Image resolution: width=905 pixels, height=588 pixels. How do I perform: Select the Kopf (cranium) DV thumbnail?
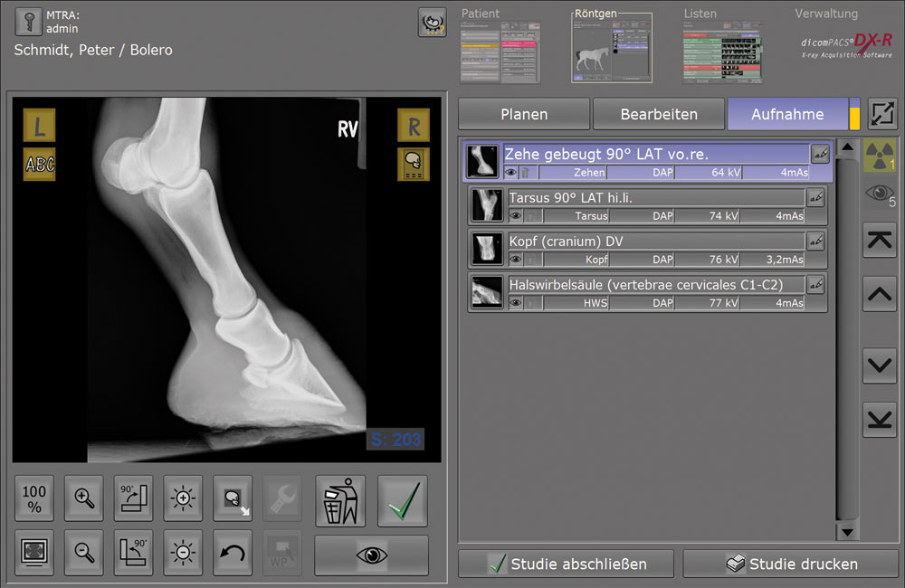click(487, 249)
